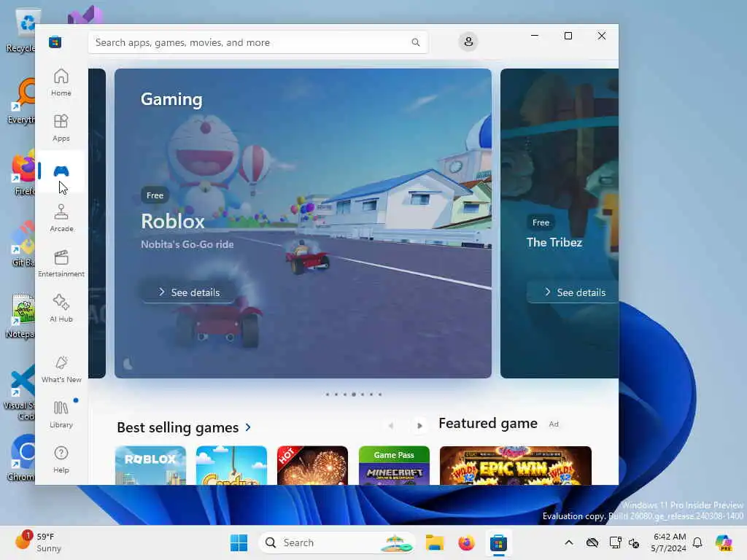Click the cloud sync tray icon
This screenshot has height=560, width=747.
pos(592,542)
